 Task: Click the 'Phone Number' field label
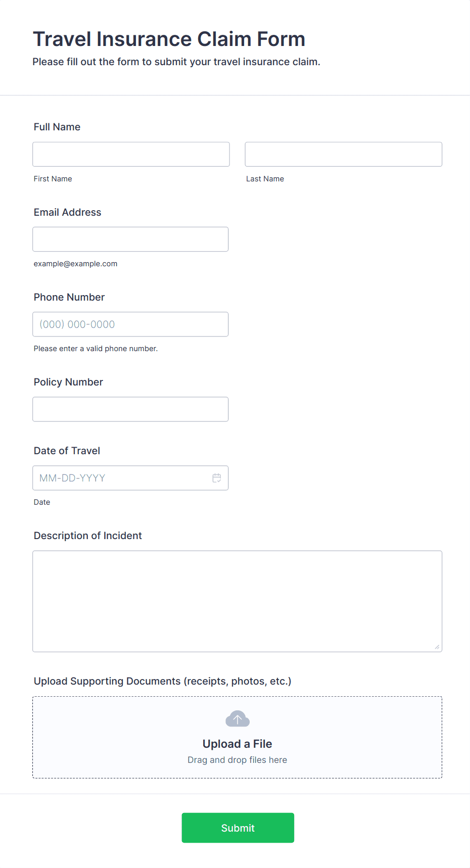(69, 297)
